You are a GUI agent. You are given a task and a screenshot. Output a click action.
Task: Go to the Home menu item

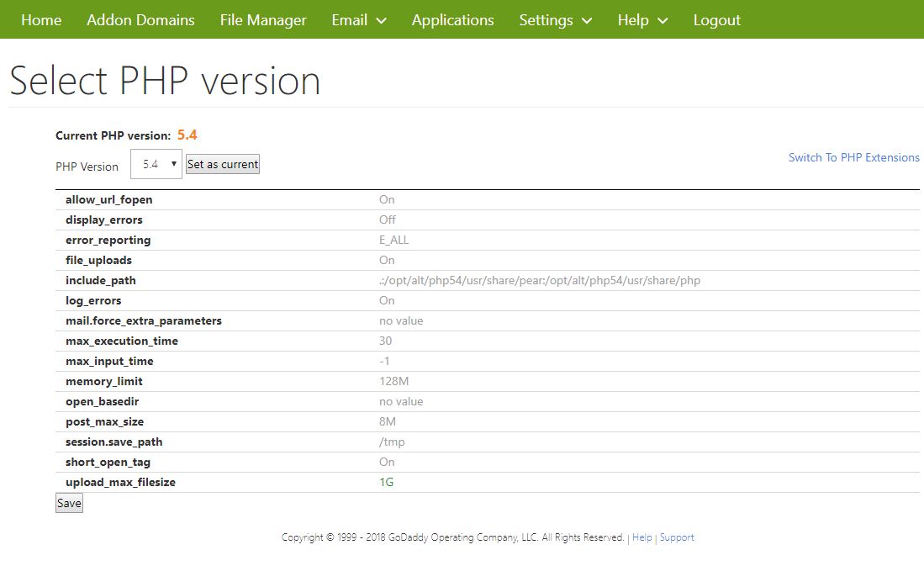point(41,20)
